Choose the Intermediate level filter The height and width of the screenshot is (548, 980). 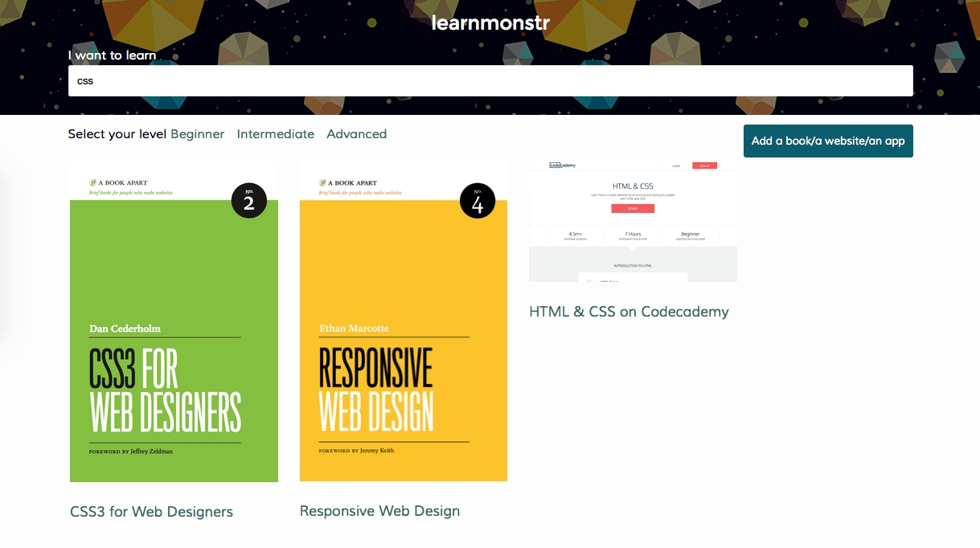click(276, 134)
